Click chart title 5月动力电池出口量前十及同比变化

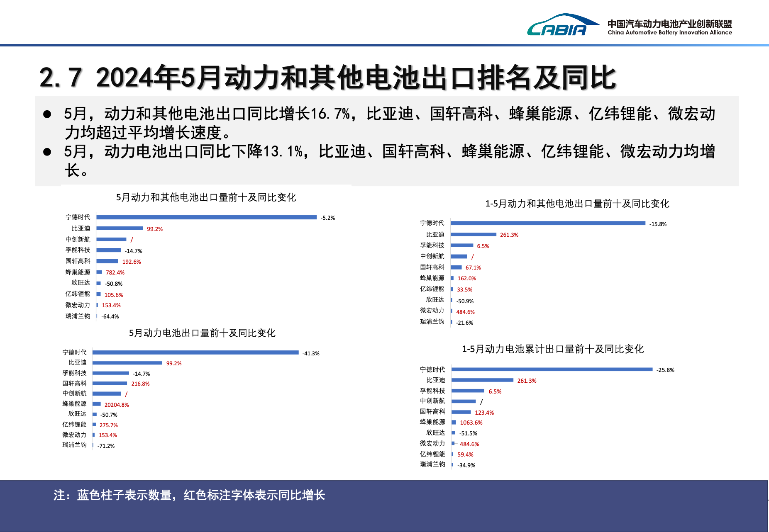[202, 333]
